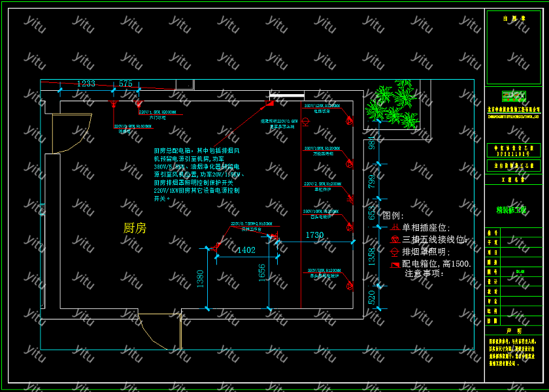The height and width of the screenshot is (392, 549).
Task: Select the 三相五线接线位 legend text
Action: (x=435, y=239)
